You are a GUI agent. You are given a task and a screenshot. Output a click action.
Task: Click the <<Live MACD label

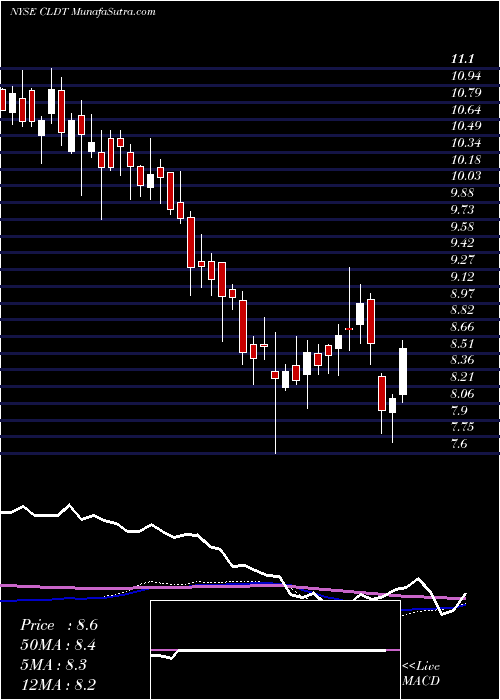(x=421, y=674)
